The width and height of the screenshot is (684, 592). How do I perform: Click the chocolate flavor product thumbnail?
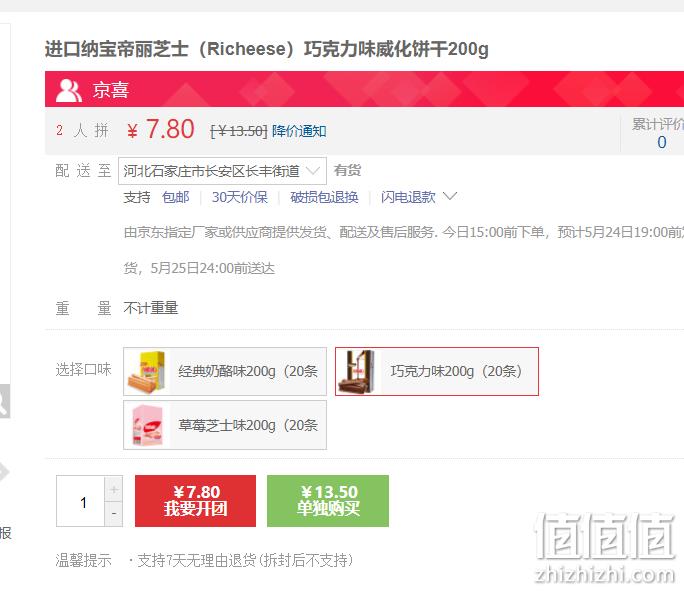359,372
